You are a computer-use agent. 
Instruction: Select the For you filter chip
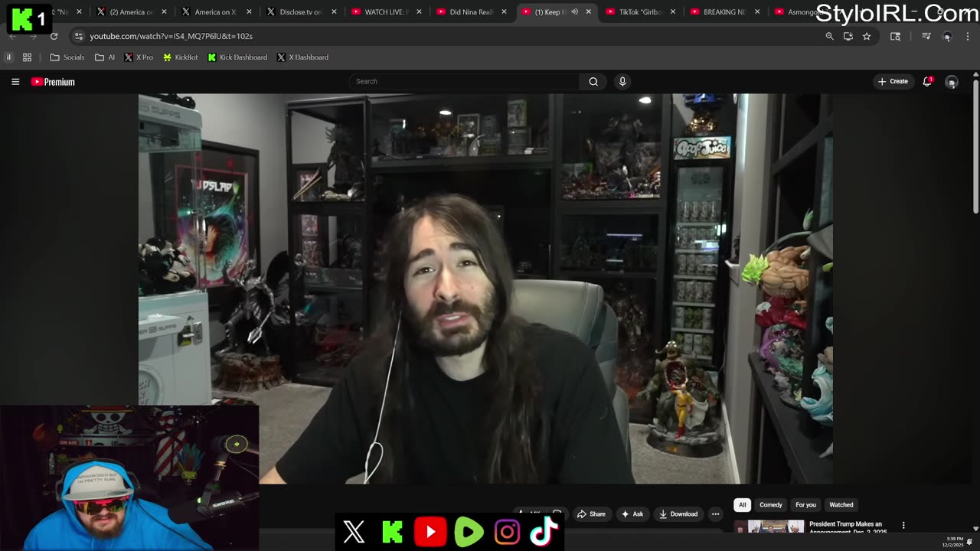(x=805, y=505)
